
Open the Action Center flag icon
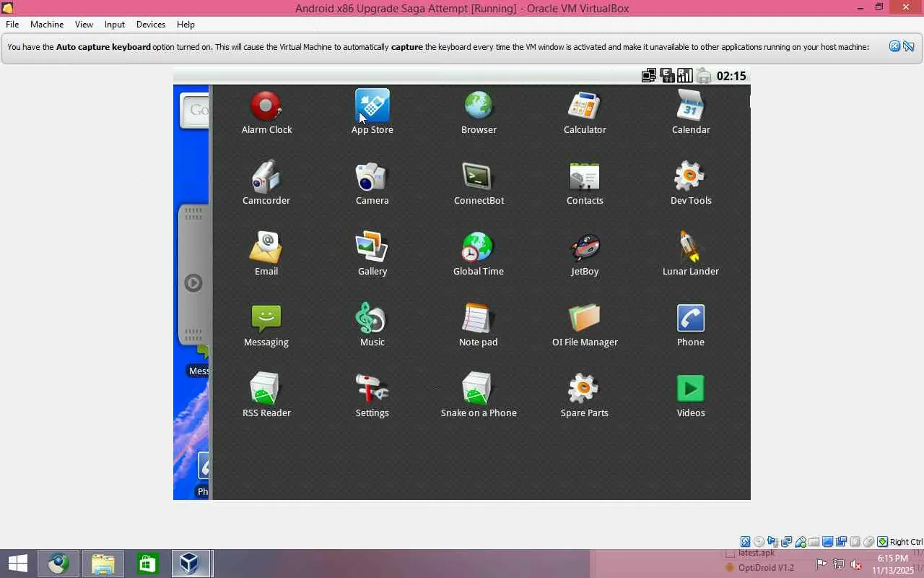point(821,565)
